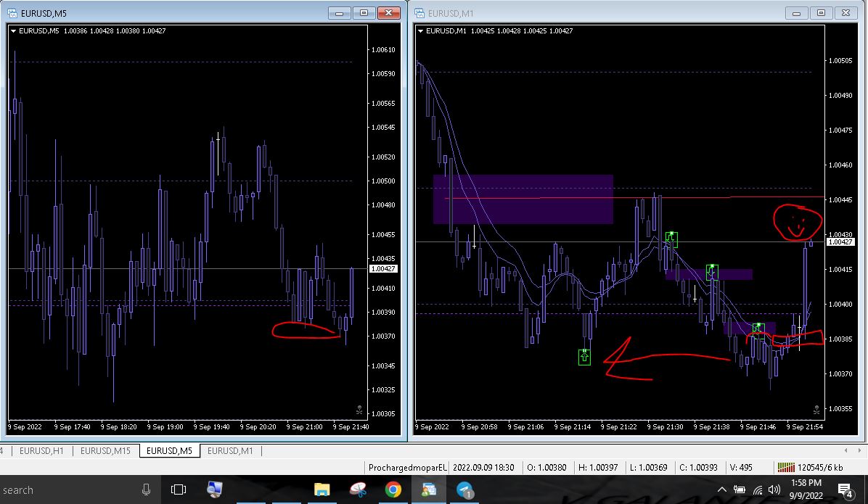Screen dimensions: 868x504
Task: Click the O: 1.00380 status bar value
Action: (546, 468)
